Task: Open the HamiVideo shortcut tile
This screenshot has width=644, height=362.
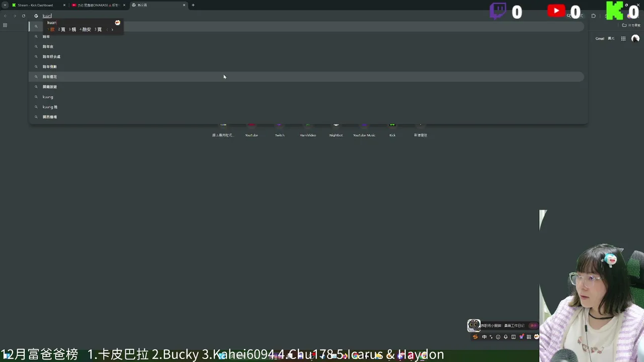Action: coord(308,129)
